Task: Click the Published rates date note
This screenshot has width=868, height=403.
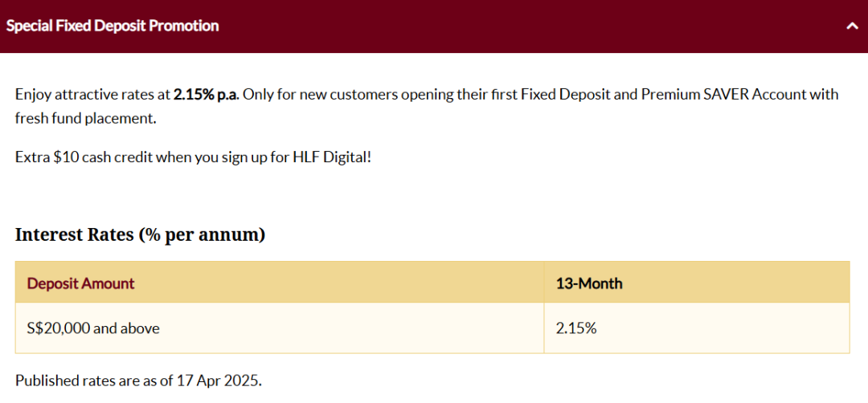Action: point(138,381)
